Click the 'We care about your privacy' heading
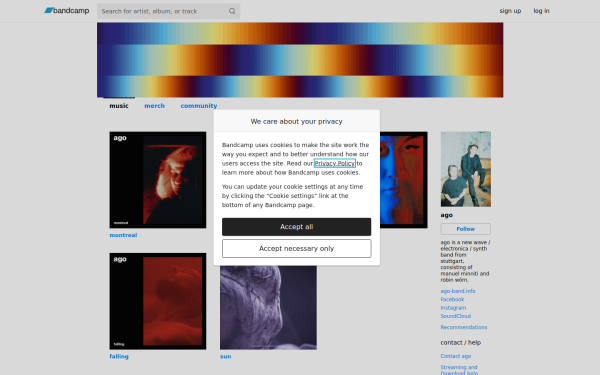Screen dimensions: 600x375 296,121
